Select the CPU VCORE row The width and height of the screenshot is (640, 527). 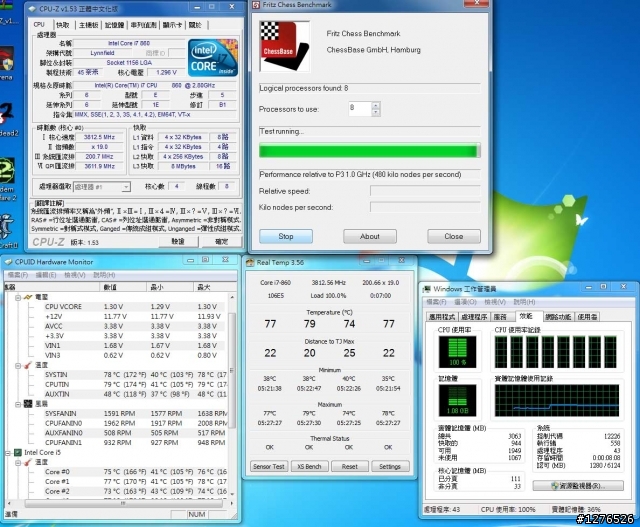[x=135, y=307]
